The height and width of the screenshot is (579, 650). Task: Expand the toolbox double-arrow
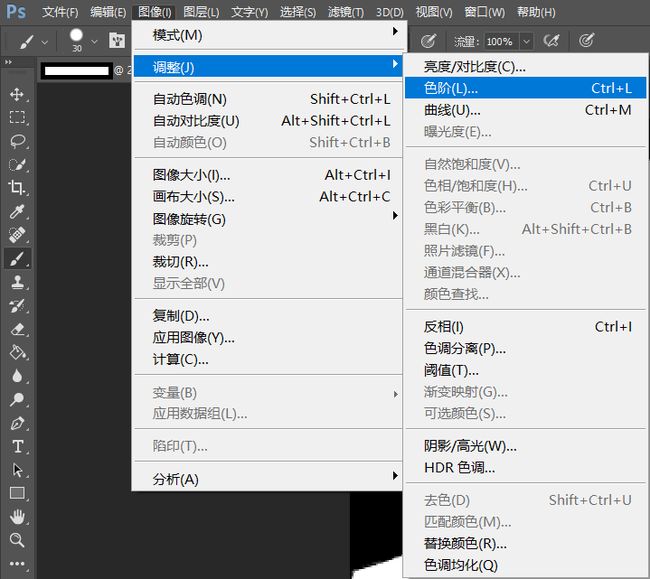coord(8,62)
